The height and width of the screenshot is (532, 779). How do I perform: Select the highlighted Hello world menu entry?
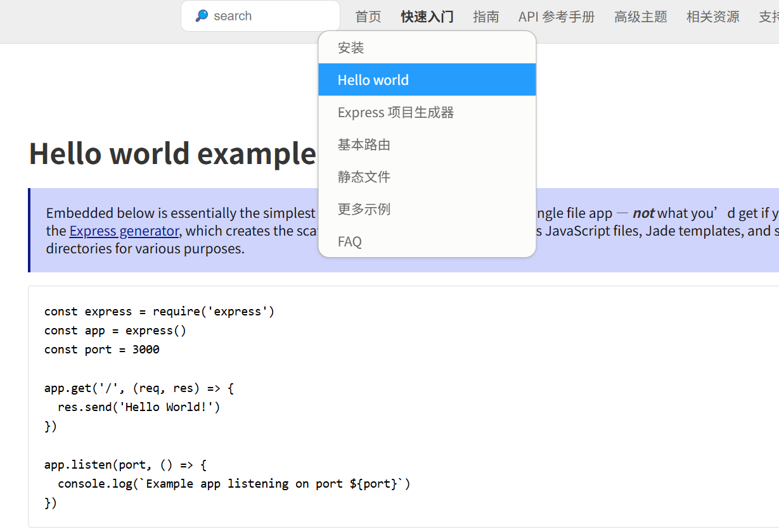[427, 80]
